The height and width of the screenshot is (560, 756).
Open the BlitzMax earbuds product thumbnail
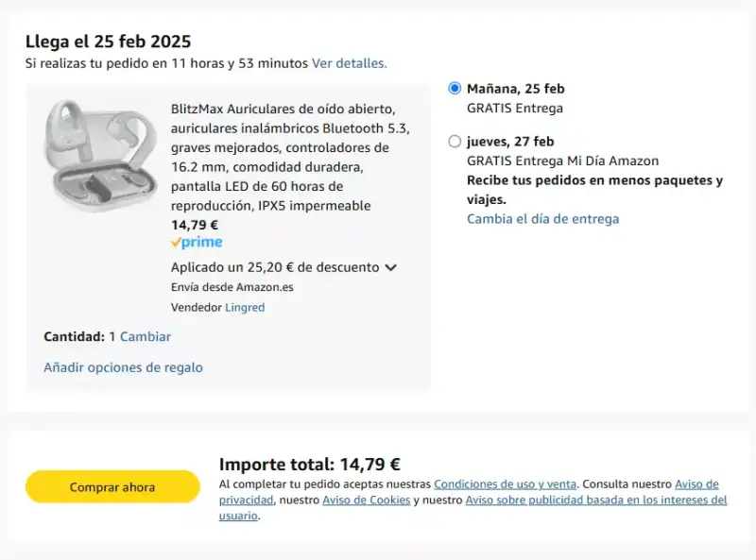pos(100,155)
